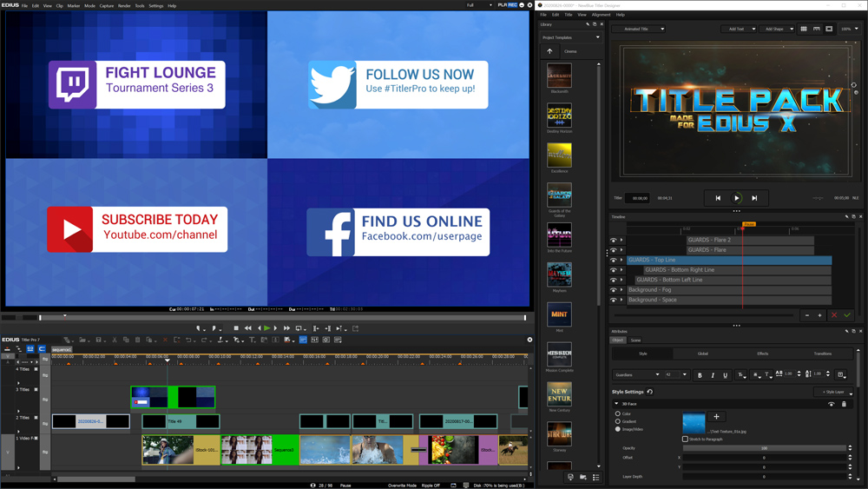Hide the 3D Face style layer (eye icon)
Screen dimensions: 868x489
pos(831,404)
